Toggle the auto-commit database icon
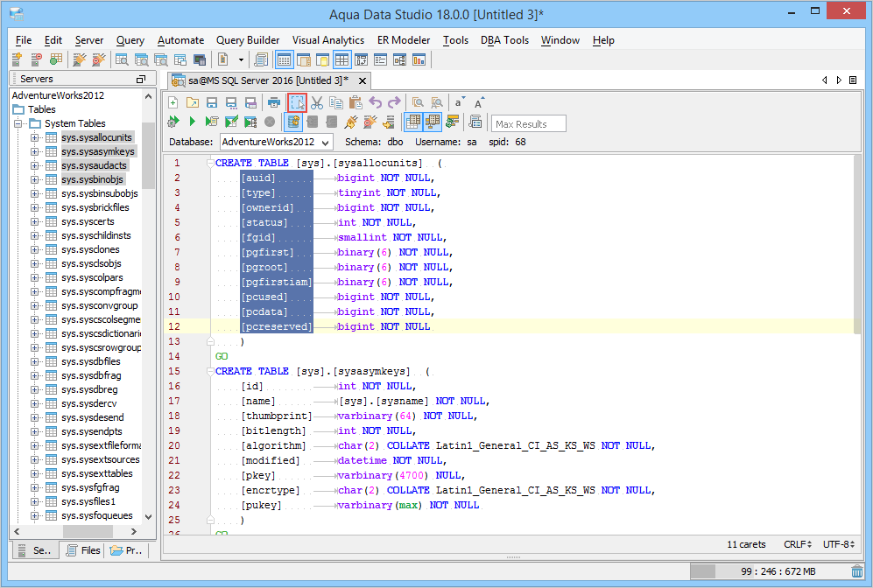This screenshot has height=588, width=873. pyautogui.click(x=294, y=122)
